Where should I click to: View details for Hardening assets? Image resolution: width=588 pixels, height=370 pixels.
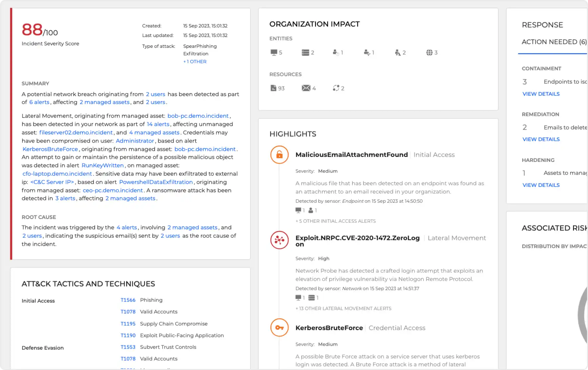pyautogui.click(x=541, y=185)
